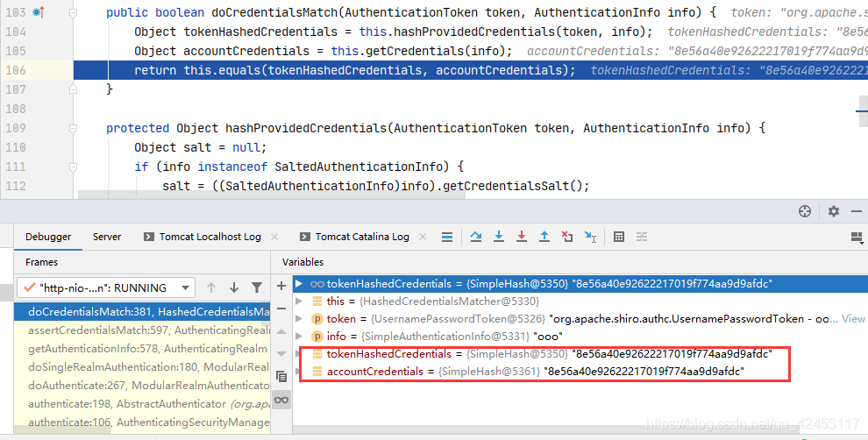Expand the watched tokenHashedCredentials row

(x=299, y=284)
